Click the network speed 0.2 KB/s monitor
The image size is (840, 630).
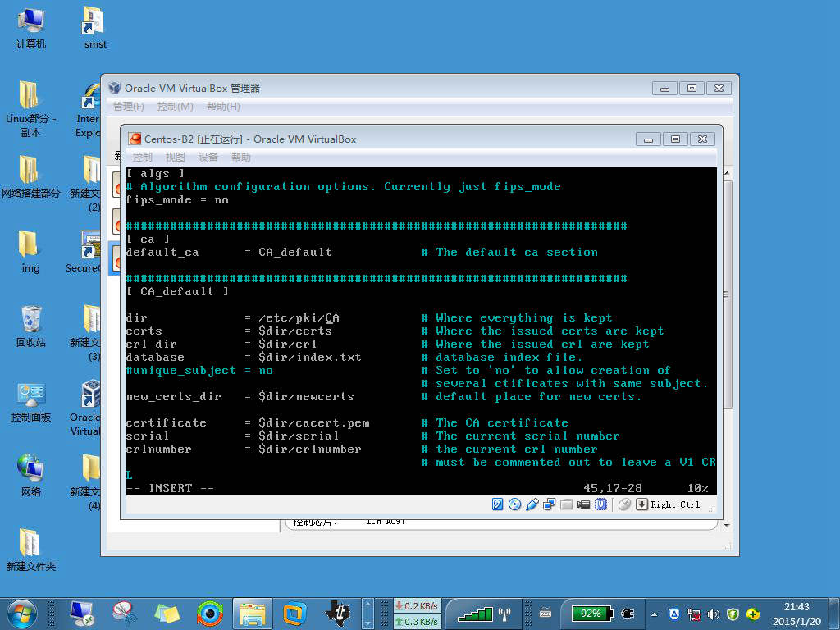(418, 606)
